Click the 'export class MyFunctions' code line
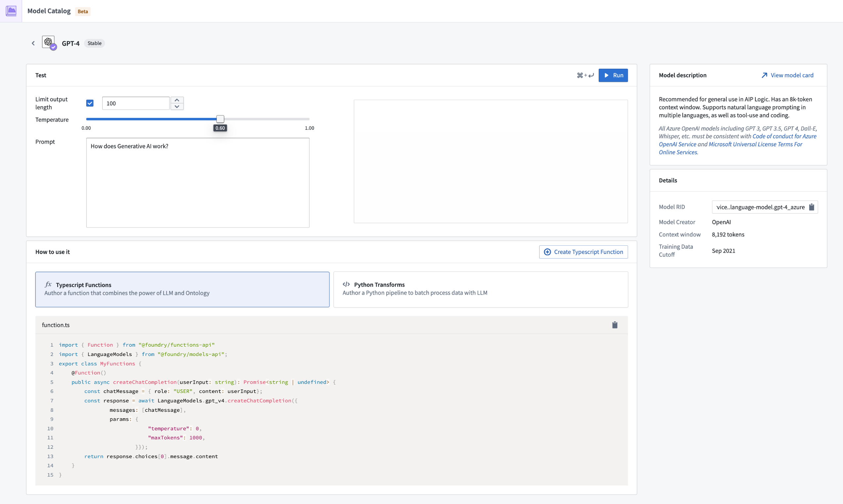The width and height of the screenshot is (843, 504). click(x=100, y=363)
